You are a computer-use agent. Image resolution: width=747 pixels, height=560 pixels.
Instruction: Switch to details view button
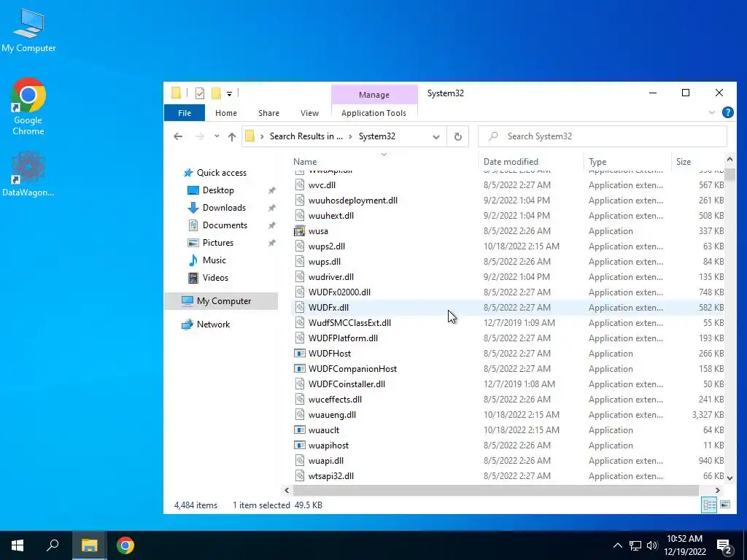tap(709, 505)
